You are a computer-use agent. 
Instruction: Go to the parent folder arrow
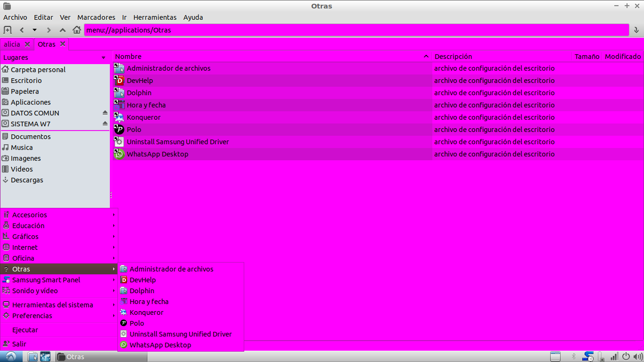click(63, 30)
